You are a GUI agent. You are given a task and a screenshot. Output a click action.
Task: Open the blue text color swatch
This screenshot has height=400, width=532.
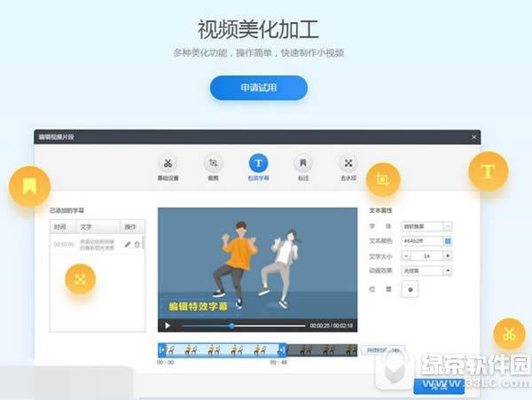point(448,241)
